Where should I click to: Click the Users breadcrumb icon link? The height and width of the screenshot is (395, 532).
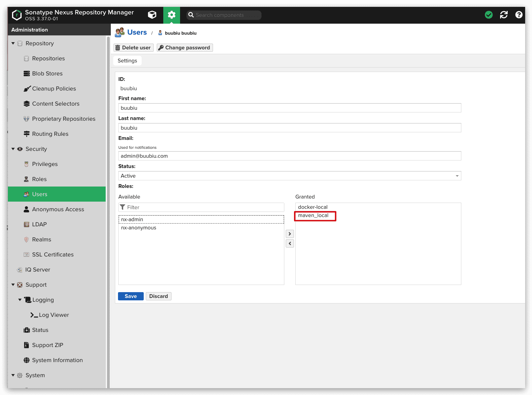[120, 33]
